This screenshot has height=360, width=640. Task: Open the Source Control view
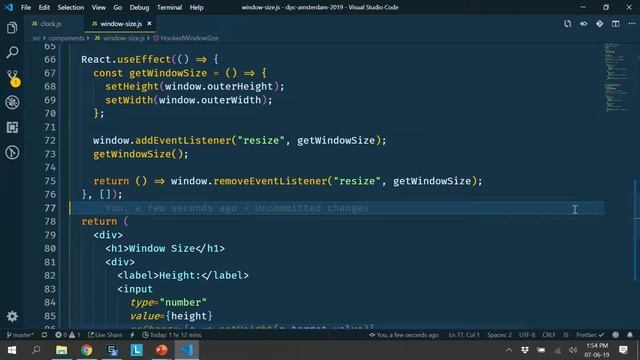[13, 78]
